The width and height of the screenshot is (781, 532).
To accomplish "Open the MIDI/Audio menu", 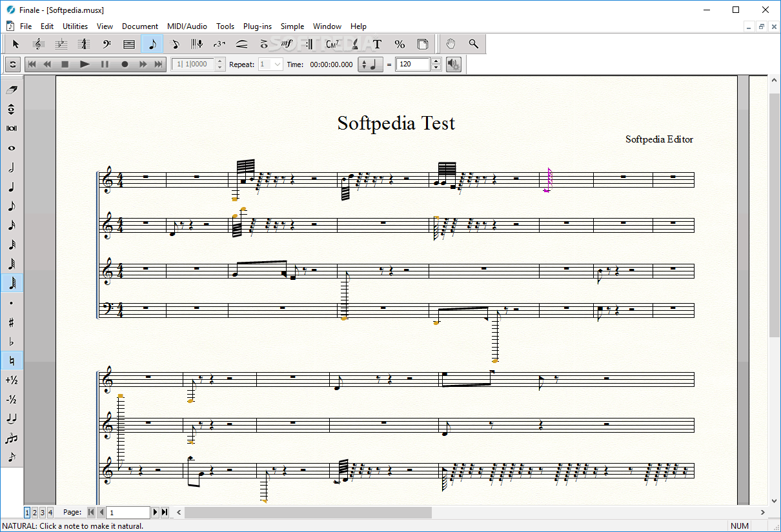I will click(x=187, y=26).
